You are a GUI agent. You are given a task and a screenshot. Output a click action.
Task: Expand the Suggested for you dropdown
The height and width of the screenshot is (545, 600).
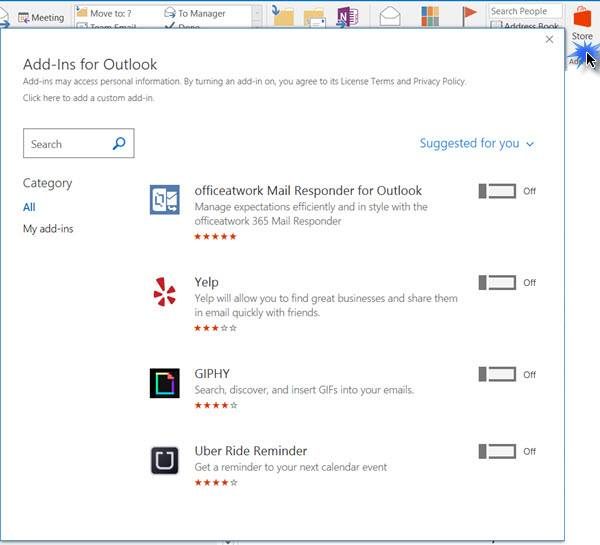(477, 144)
